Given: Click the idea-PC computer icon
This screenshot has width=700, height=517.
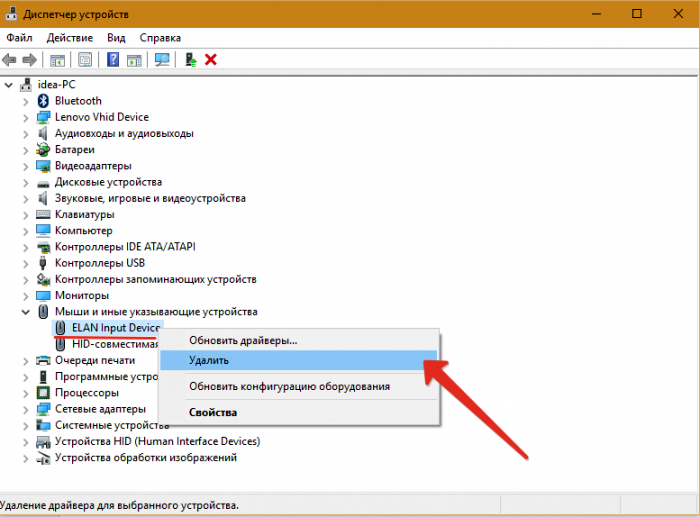Looking at the screenshot, I should pyautogui.click(x=26, y=85).
